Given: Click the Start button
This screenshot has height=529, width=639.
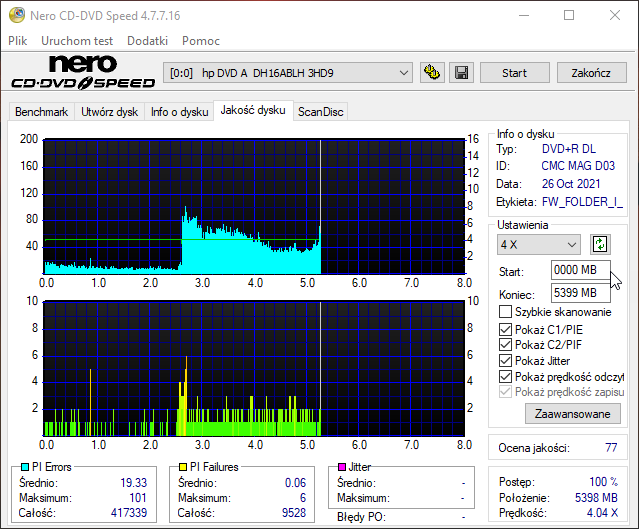Looking at the screenshot, I should click(515, 73).
